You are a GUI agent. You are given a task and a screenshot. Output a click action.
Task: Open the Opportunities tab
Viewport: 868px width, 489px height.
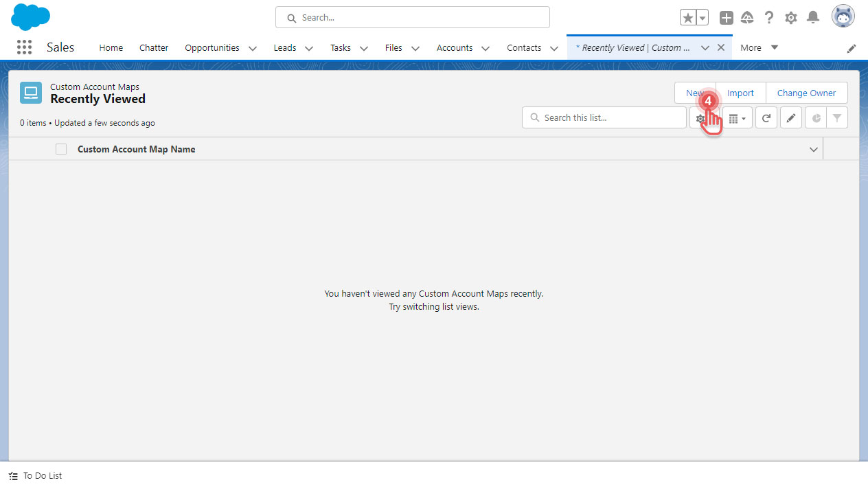pyautogui.click(x=212, y=47)
